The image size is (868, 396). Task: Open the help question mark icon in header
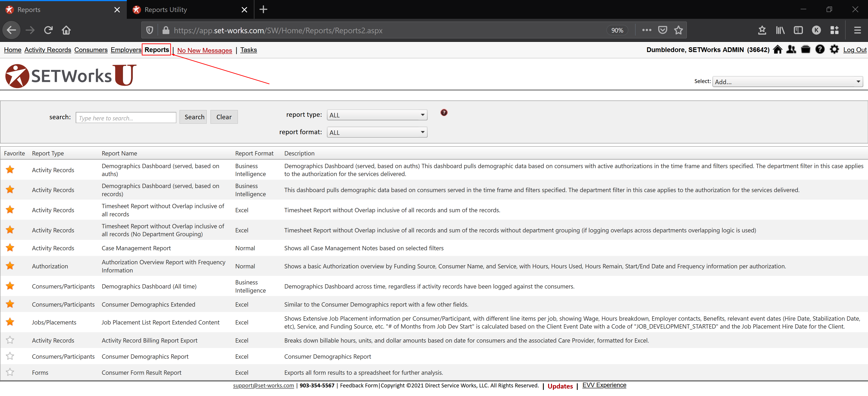pos(820,50)
